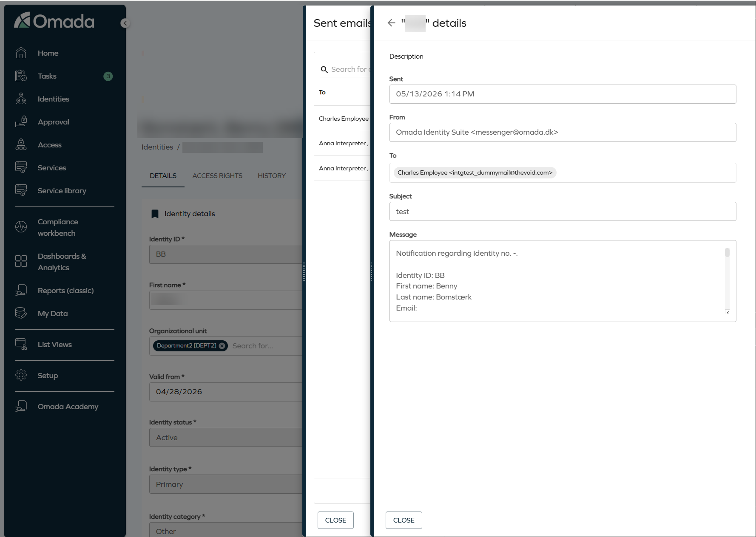Click the Service library icon
756x537 pixels.
point(21,190)
